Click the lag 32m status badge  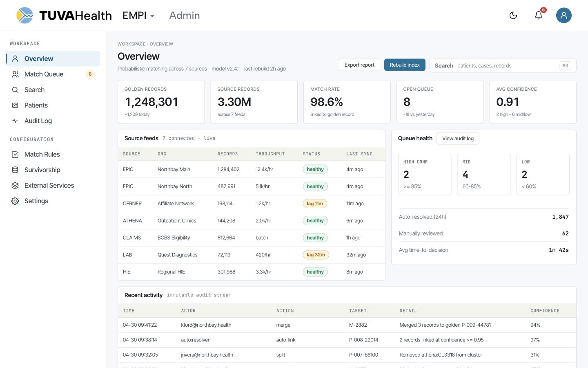click(x=316, y=255)
